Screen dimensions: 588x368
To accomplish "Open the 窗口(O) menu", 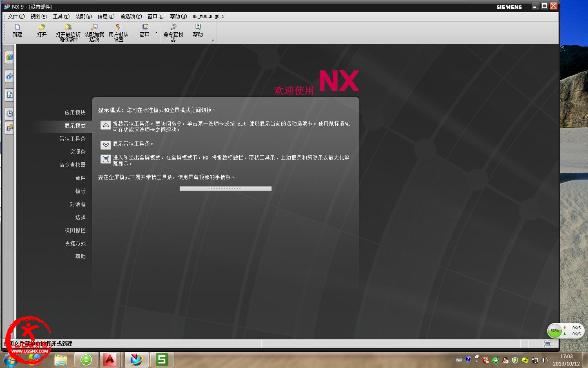I will 156,16.
